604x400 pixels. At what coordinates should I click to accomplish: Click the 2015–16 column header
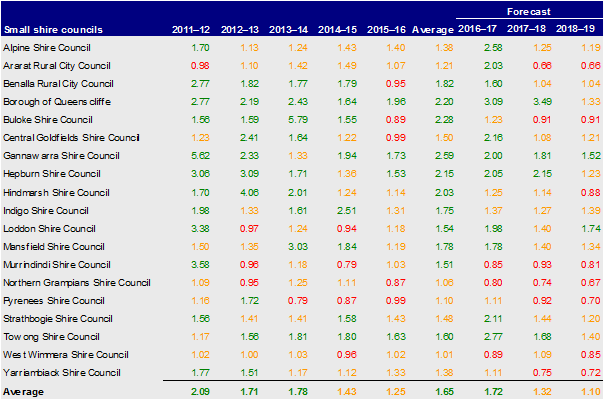[386, 30]
